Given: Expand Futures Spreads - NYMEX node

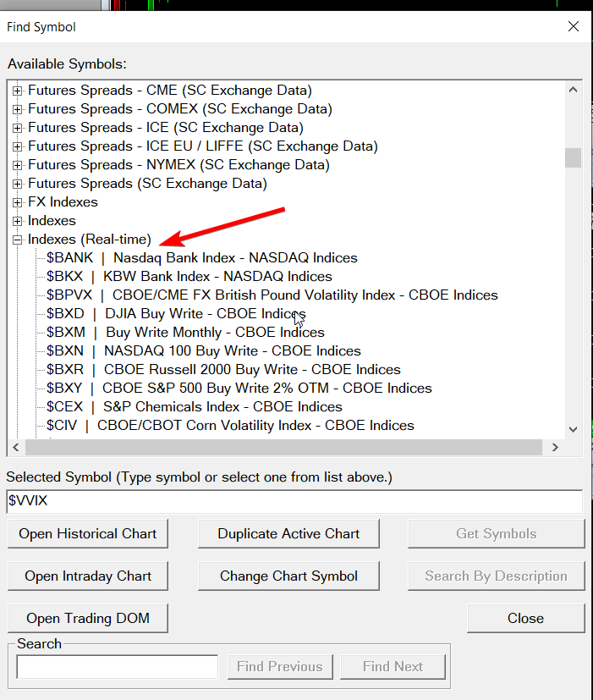Looking at the screenshot, I should pyautogui.click(x=17, y=165).
